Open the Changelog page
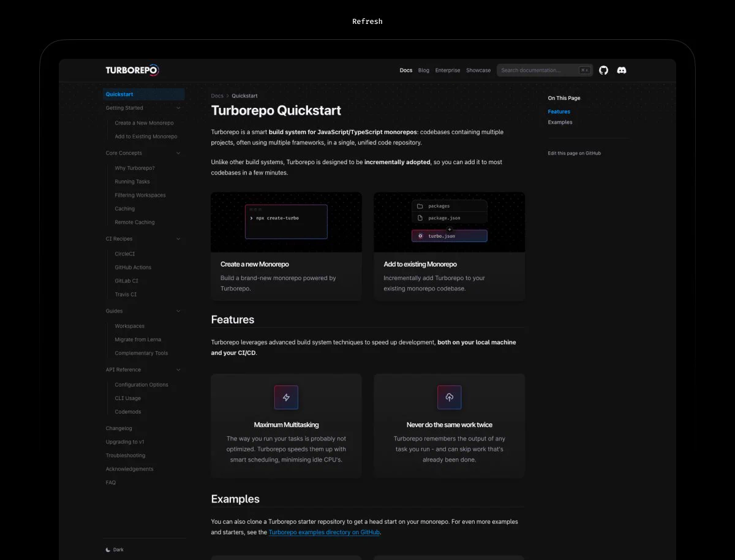 pos(119,429)
